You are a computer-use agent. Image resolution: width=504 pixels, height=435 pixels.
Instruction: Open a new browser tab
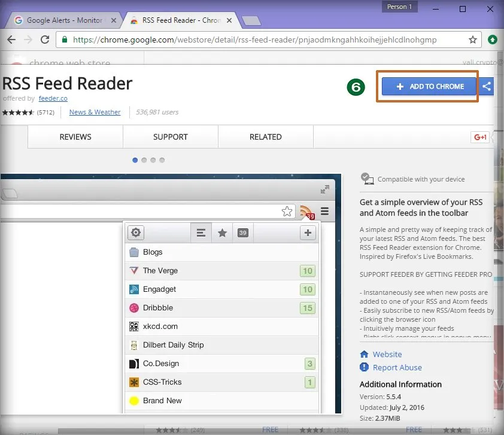click(251, 20)
